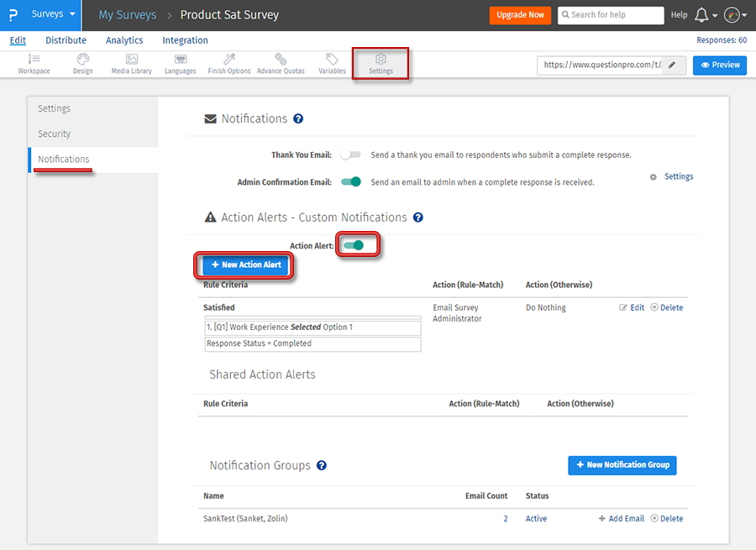The width and height of the screenshot is (756, 550).
Task: Click the Search for help field
Action: coord(611,15)
